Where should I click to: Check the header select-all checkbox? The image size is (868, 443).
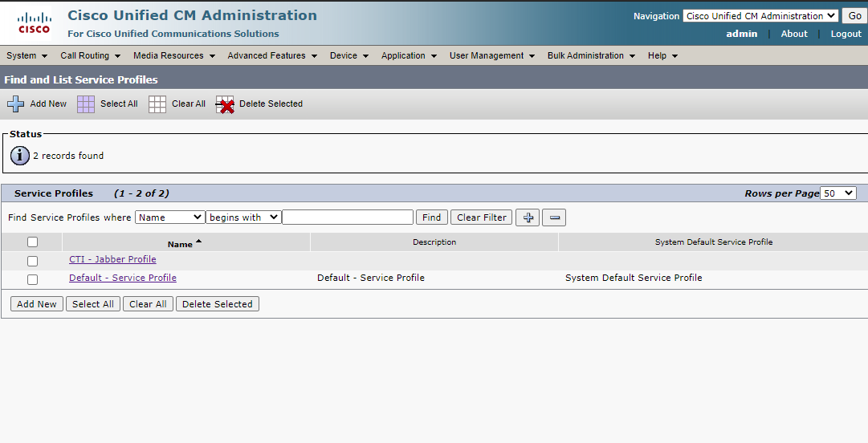(x=33, y=242)
